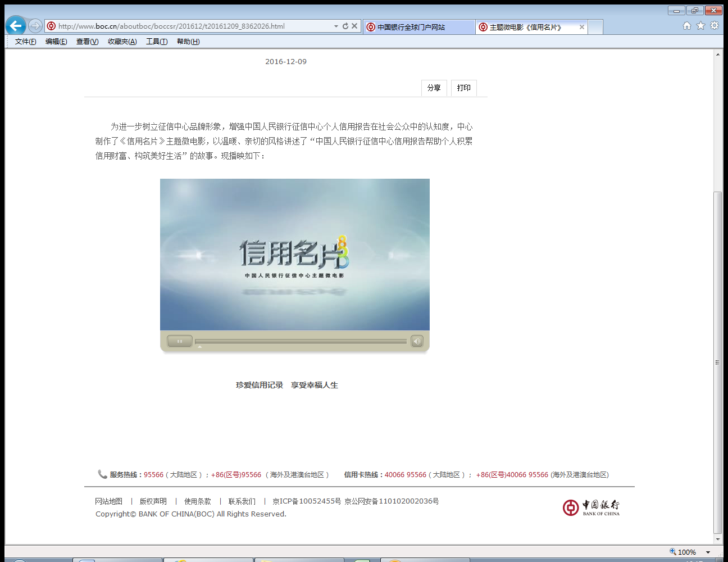Open the zoom level dropdown arrow
Image resolution: width=728 pixels, height=562 pixels.
click(x=708, y=552)
